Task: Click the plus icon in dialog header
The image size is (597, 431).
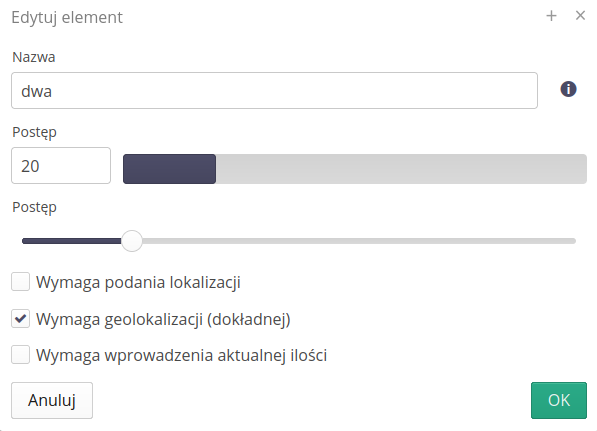Action: click(x=551, y=16)
